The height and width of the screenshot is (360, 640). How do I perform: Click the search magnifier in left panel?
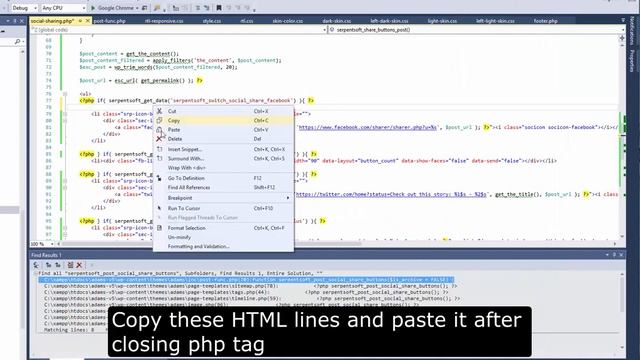[18, 41]
